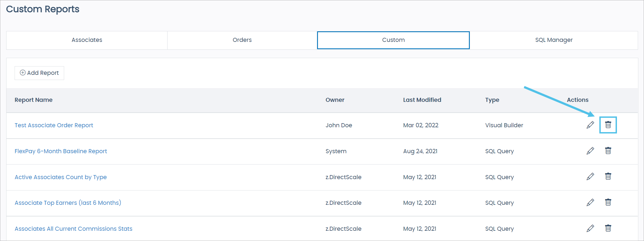Image resolution: width=644 pixels, height=241 pixels.
Task: Switch to the Associates tab
Action: click(87, 40)
